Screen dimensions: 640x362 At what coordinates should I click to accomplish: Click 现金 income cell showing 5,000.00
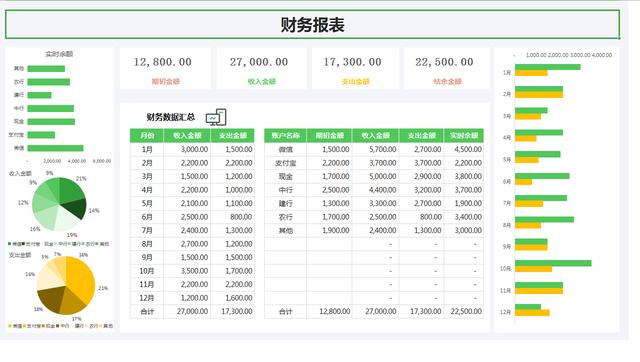tap(376, 176)
